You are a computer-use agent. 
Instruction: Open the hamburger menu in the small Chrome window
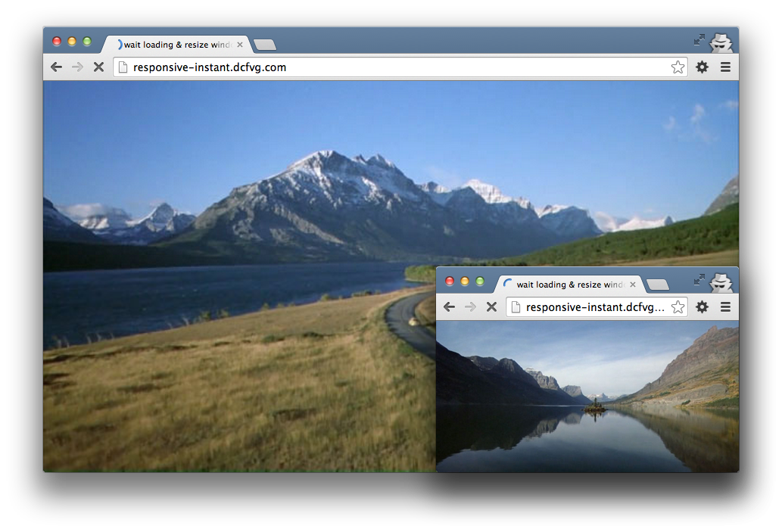pos(725,306)
